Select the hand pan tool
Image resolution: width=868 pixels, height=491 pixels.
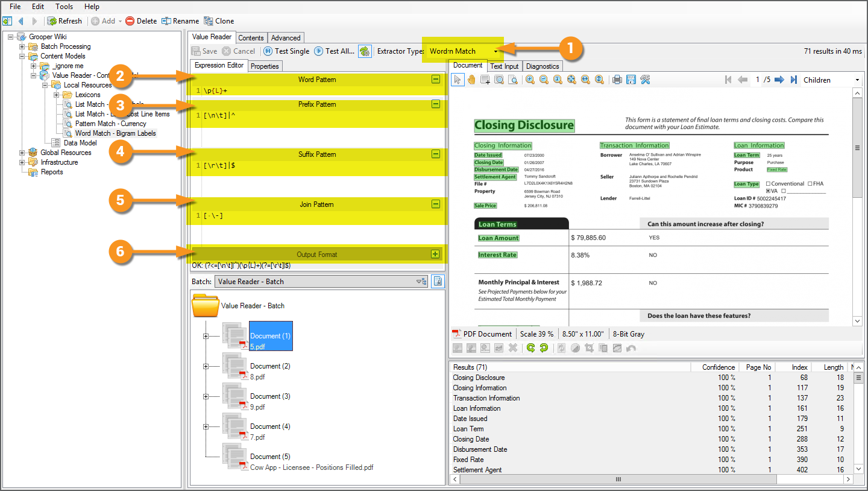pos(471,80)
